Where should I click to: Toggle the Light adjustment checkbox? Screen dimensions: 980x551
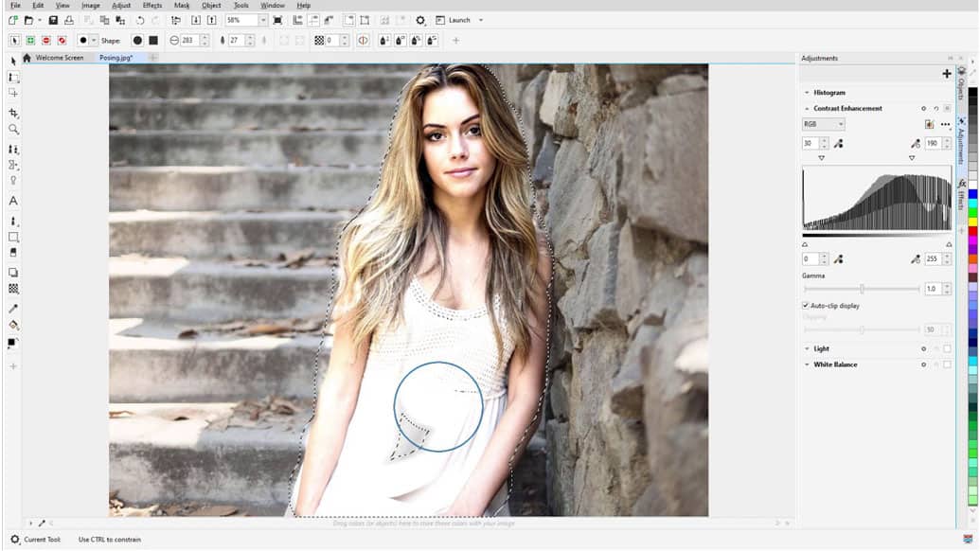coord(947,348)
